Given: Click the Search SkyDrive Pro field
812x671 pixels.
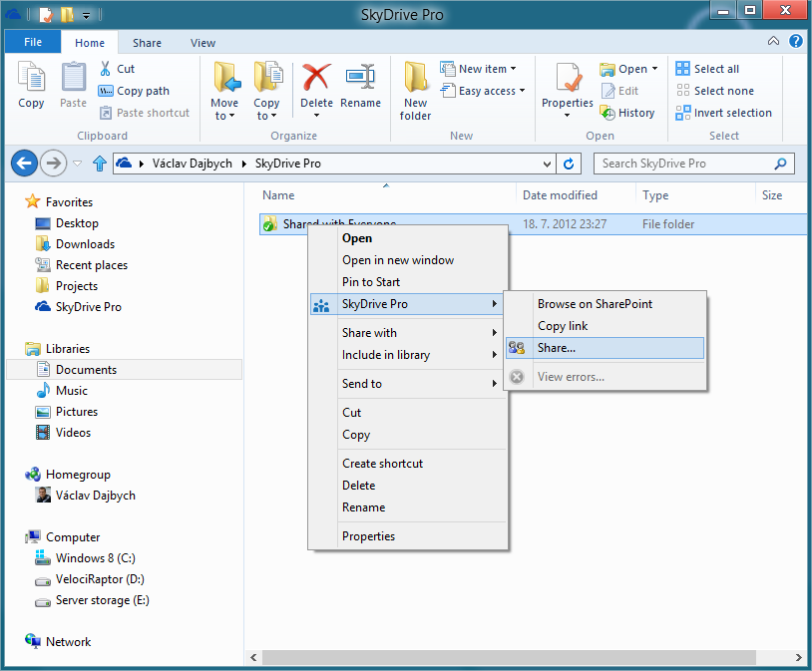Looking at the screenshot, I should pos(694,164).
